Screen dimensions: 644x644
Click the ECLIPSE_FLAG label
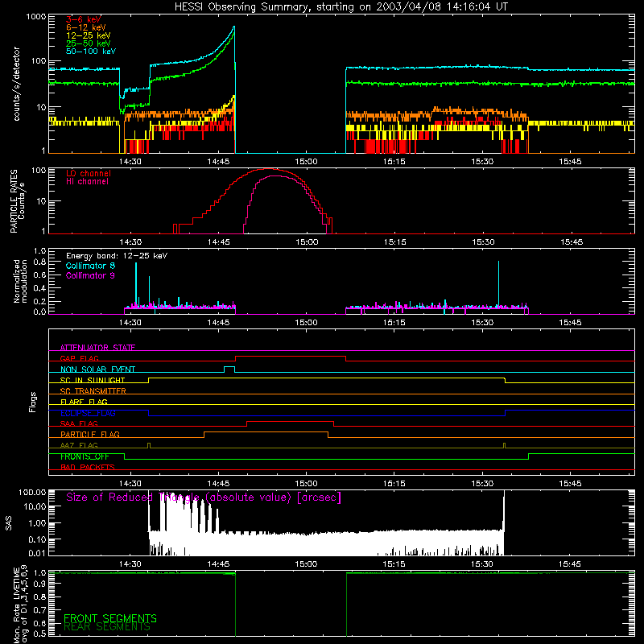pos(88,413)
